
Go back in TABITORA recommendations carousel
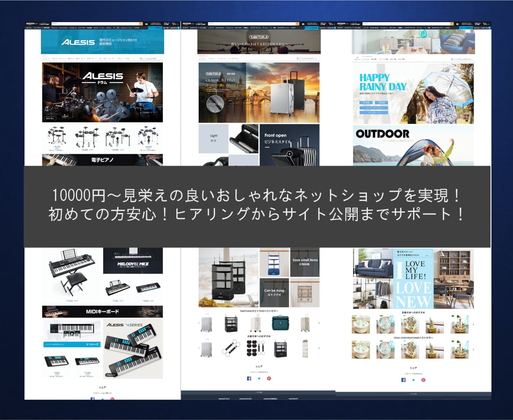tap(199, 348)
